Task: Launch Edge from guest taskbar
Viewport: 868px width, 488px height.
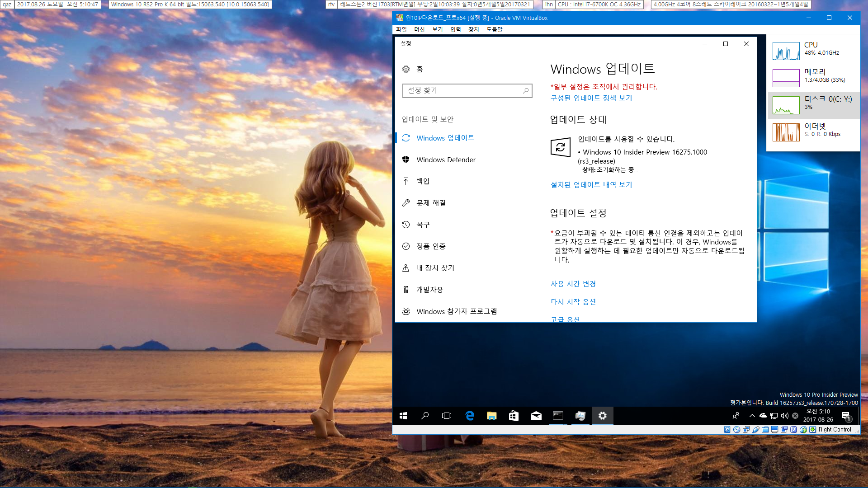Action: 470,416
